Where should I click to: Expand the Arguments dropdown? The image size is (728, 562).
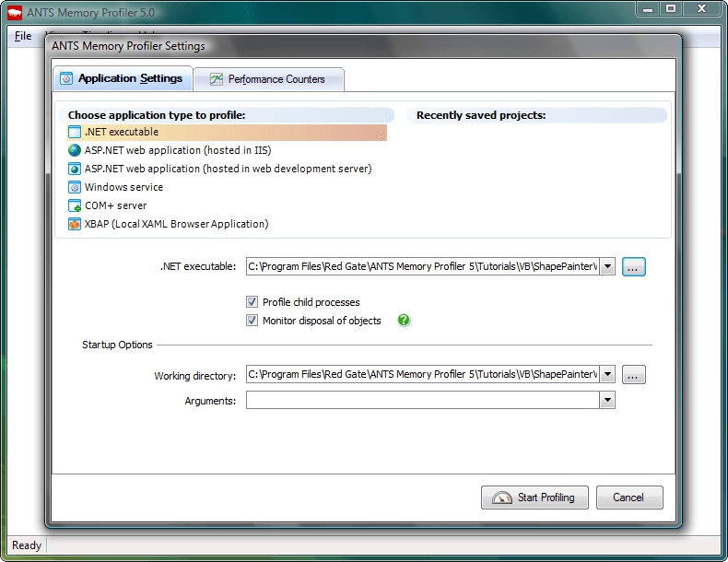click(607, 400)
